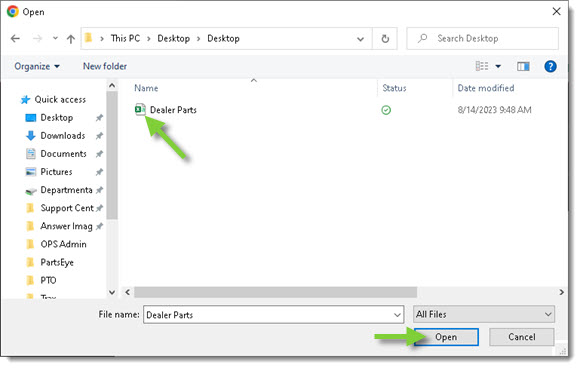Go up one folder level
This screenshot has height=368, width=580.
71,38
